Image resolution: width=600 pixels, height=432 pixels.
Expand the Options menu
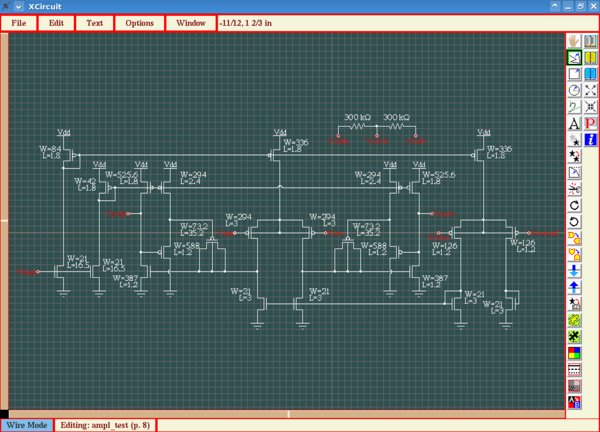[140, 22]
